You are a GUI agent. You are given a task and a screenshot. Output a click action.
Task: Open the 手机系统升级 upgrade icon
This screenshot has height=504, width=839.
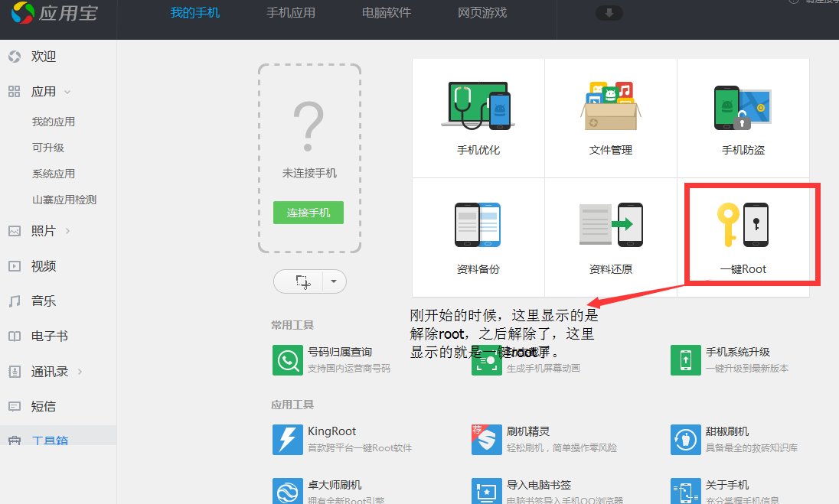685,360
